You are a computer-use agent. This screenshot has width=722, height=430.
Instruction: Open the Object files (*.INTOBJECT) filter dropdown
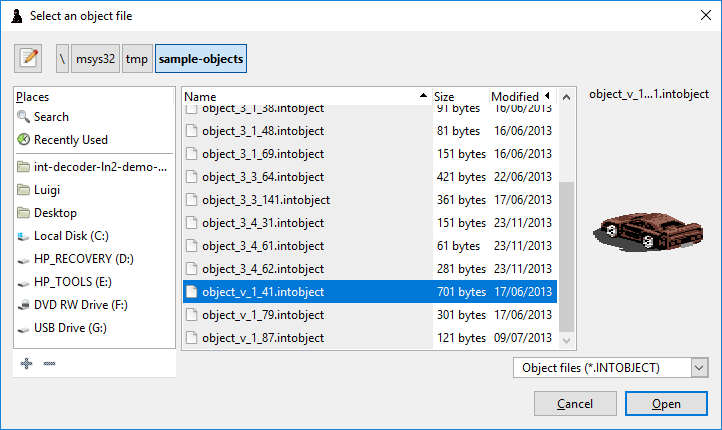(611, 368)
